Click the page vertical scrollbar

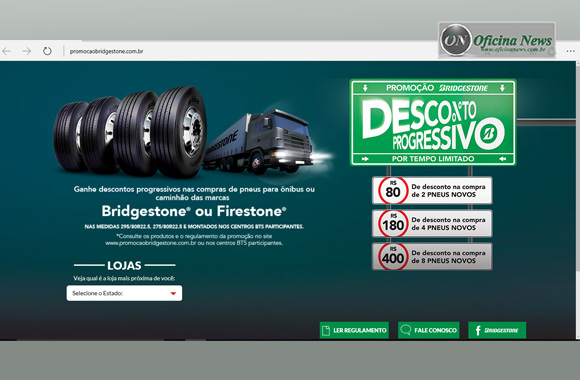577,200
